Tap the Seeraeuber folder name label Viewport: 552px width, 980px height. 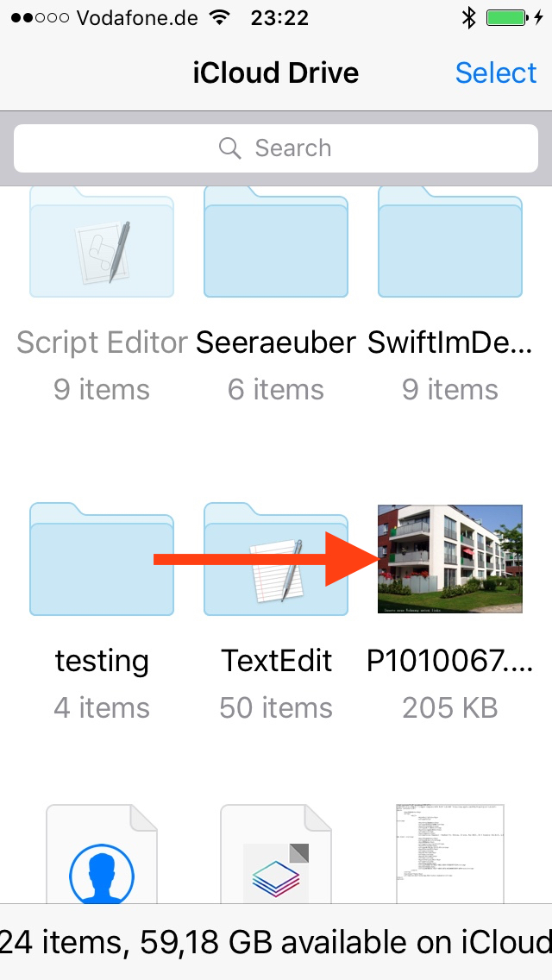coord(276,343)
